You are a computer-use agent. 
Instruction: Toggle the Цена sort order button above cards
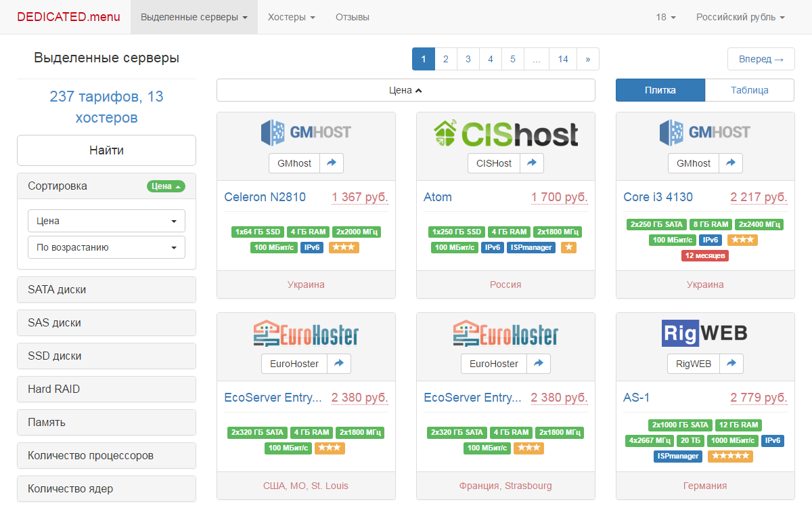tap(406, 90)
